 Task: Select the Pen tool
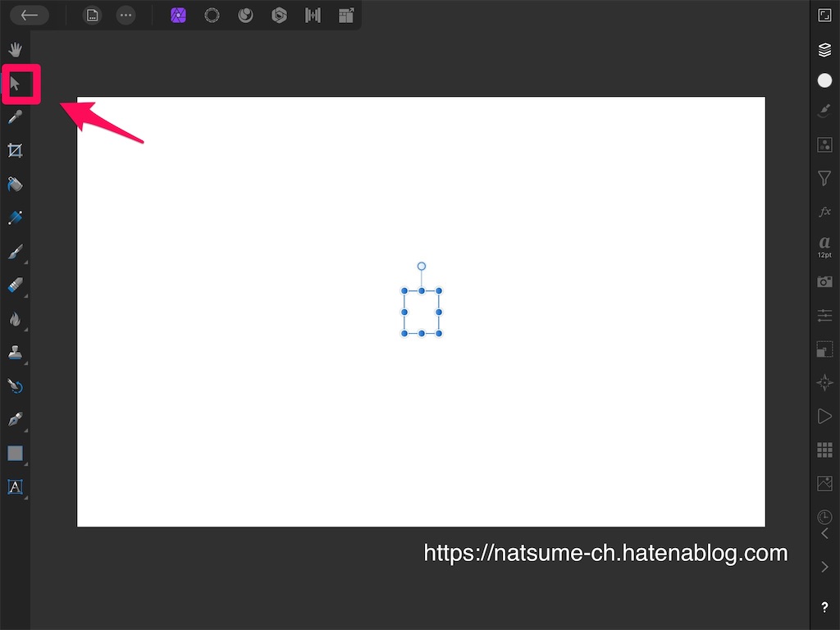pyautogui.click(x=15, y=419)
